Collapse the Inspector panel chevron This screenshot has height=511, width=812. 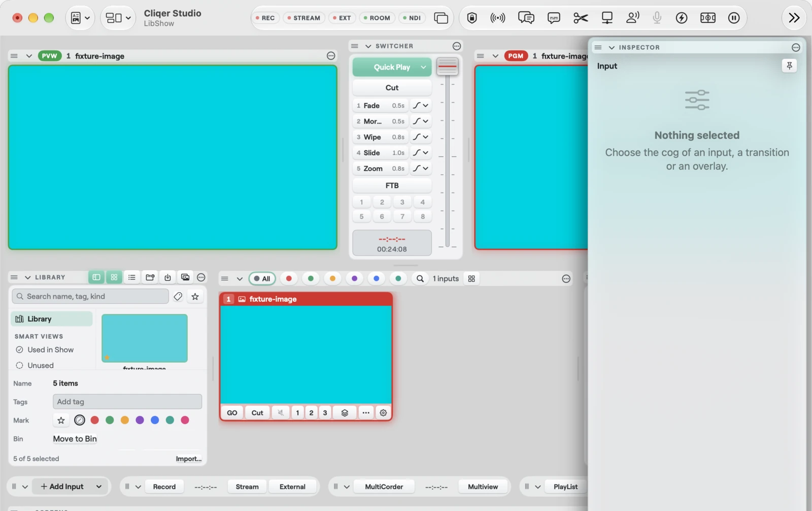[612, 47]
